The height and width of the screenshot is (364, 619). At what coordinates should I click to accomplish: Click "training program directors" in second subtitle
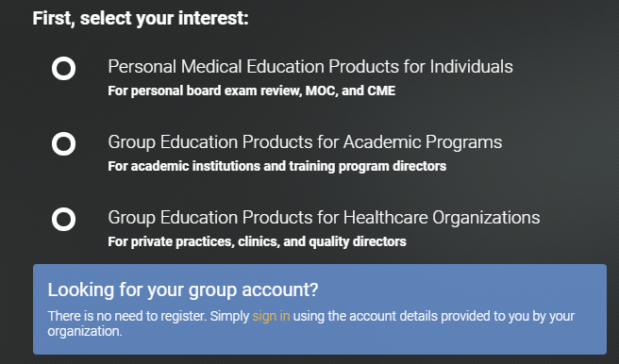click(x=368, y=166)
